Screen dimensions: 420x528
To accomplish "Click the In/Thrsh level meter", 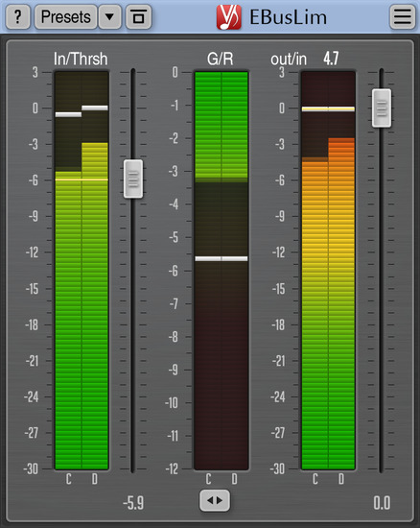I will [x=82, y=271].
